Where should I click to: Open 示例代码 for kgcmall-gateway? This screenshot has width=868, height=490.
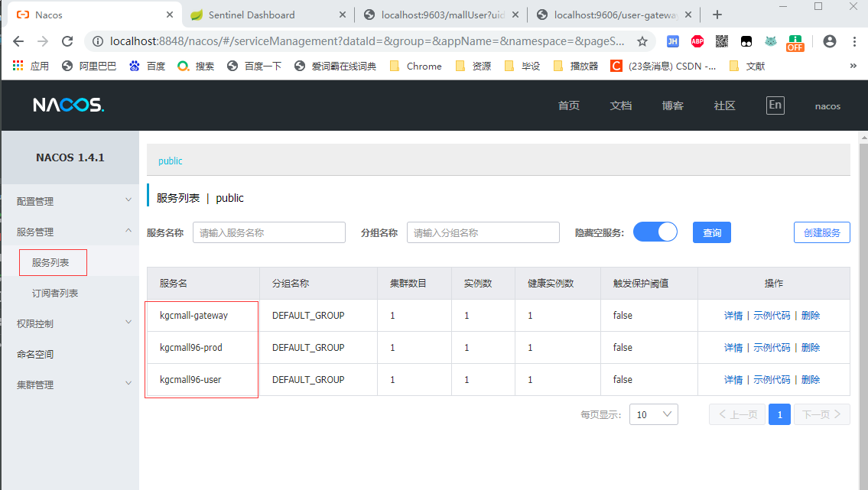pos(772,315)
